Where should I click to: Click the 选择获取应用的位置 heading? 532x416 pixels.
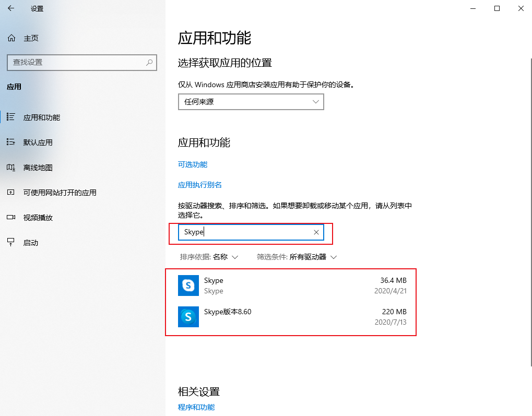point(225,63)
